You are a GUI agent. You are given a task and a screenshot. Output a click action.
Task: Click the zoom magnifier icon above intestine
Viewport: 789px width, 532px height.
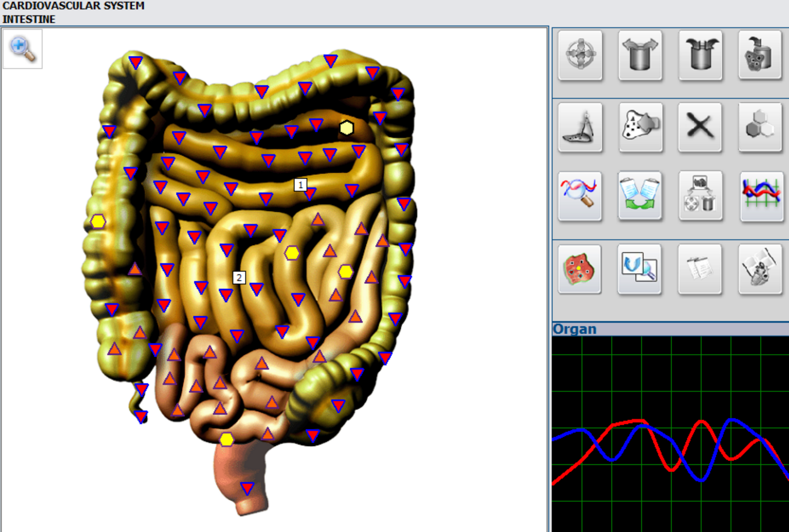(x=23, y=49)
